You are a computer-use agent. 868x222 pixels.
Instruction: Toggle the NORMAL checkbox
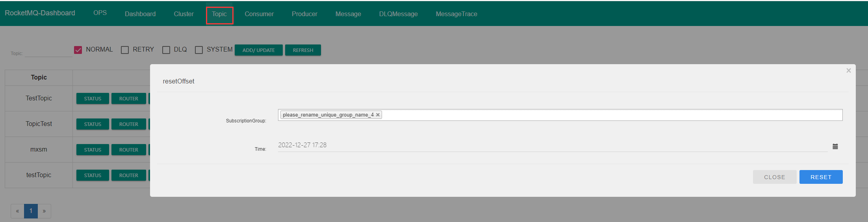(78, 50)
